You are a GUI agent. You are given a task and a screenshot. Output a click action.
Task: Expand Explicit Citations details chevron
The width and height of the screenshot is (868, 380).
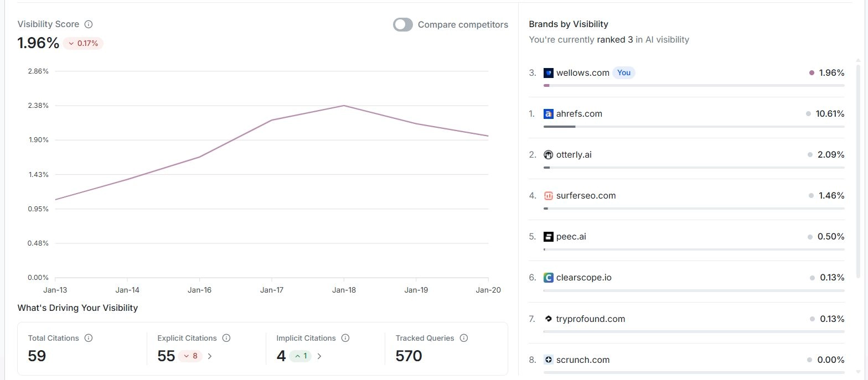pyautogui.click(x=210, y=356)
